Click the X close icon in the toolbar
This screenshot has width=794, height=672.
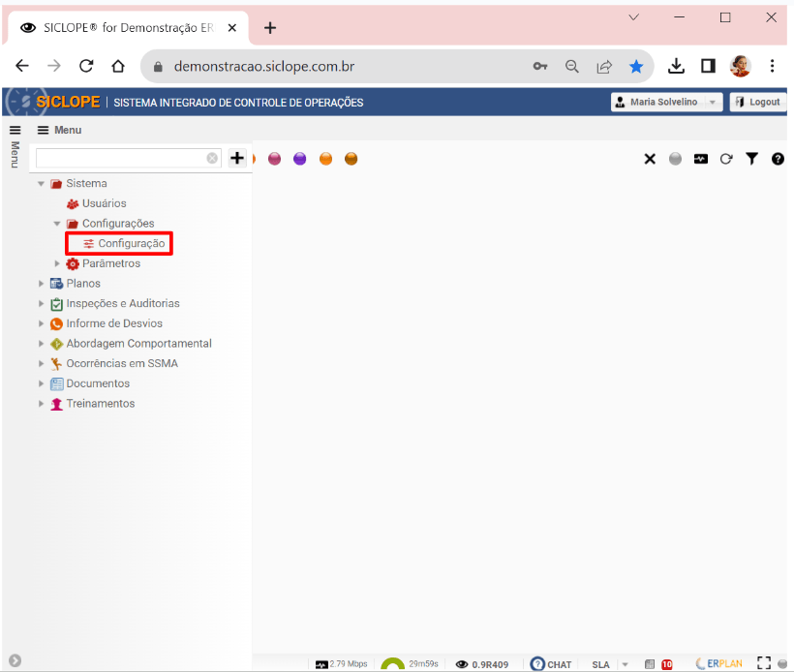coord(650,159)
